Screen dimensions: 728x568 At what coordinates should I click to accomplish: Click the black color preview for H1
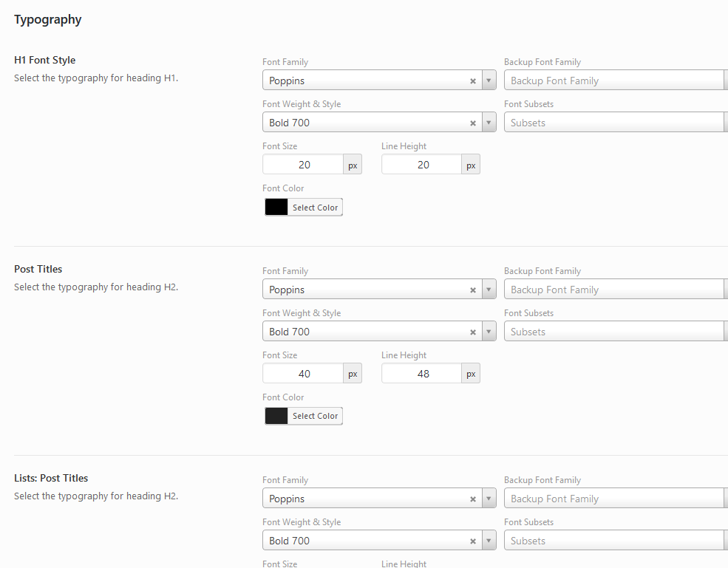coord(275,207)
